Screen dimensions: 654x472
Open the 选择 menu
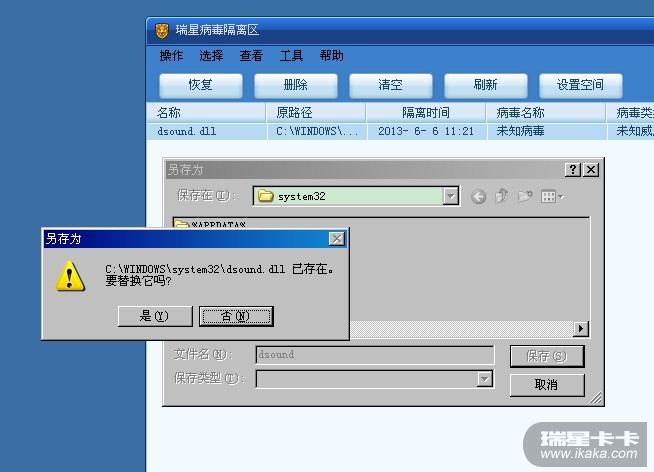(x=211, y=56)
